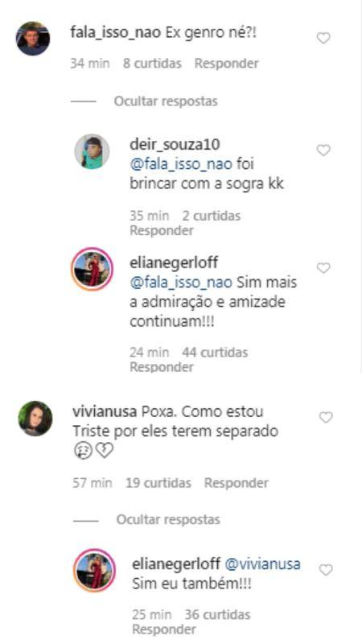Like elianegerloff's admiração reply heart icon
This screenshot has height=644, width=362.
click(323, 268)
